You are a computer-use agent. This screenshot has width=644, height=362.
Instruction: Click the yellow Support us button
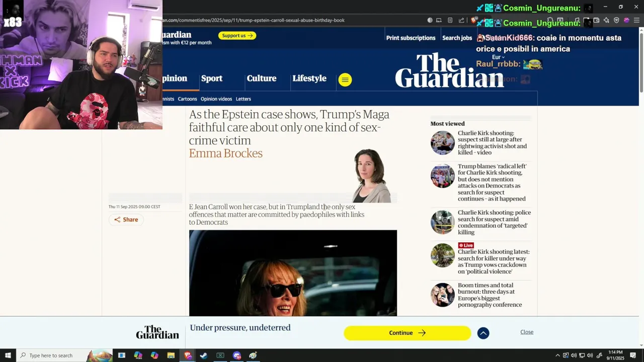click(x=237, y=35)
